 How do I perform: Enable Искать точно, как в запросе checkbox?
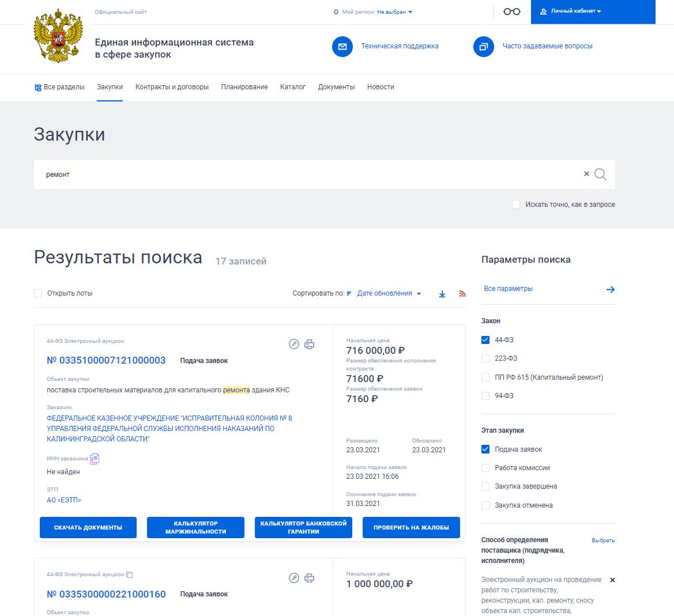click(516, 205)
